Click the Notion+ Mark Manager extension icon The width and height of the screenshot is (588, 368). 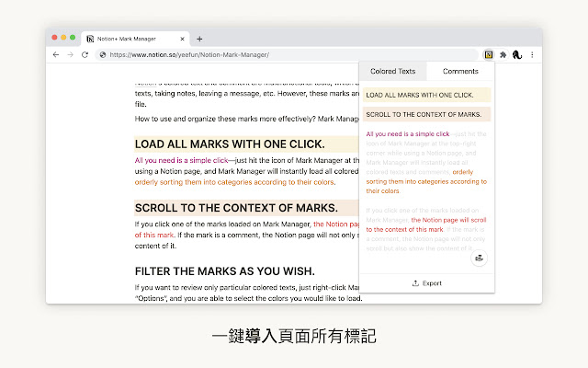tap(489, 55)
